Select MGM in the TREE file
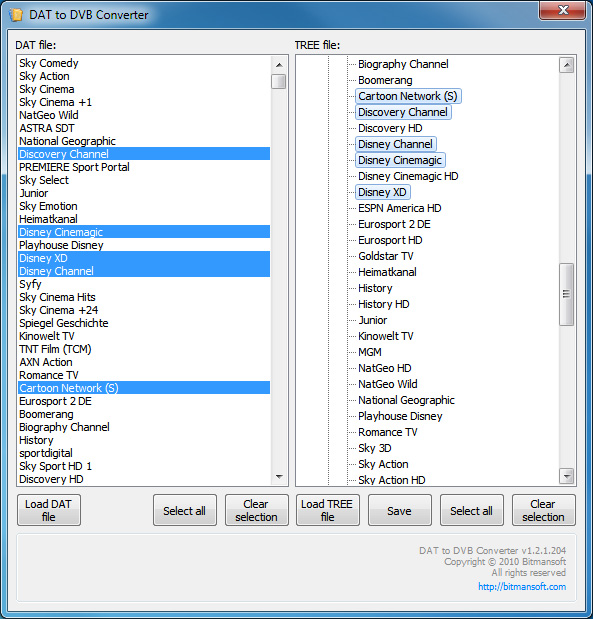Screen dimensions: 593x619 tap(370, 352)
